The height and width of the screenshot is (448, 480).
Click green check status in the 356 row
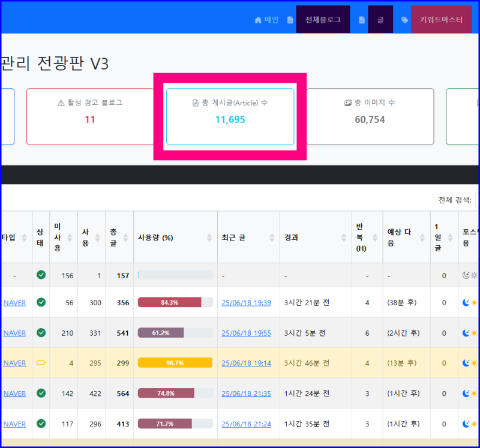click(x=41, y=302)
